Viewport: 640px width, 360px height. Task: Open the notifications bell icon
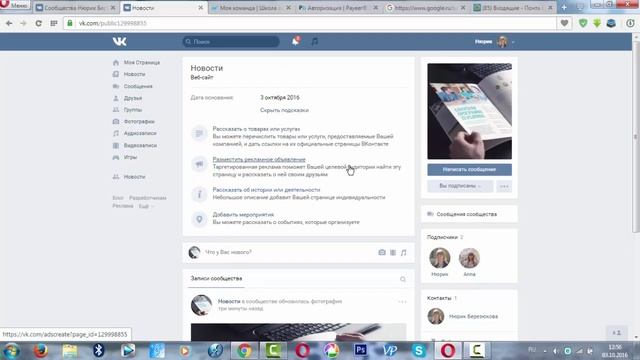(x=296, y=41)
